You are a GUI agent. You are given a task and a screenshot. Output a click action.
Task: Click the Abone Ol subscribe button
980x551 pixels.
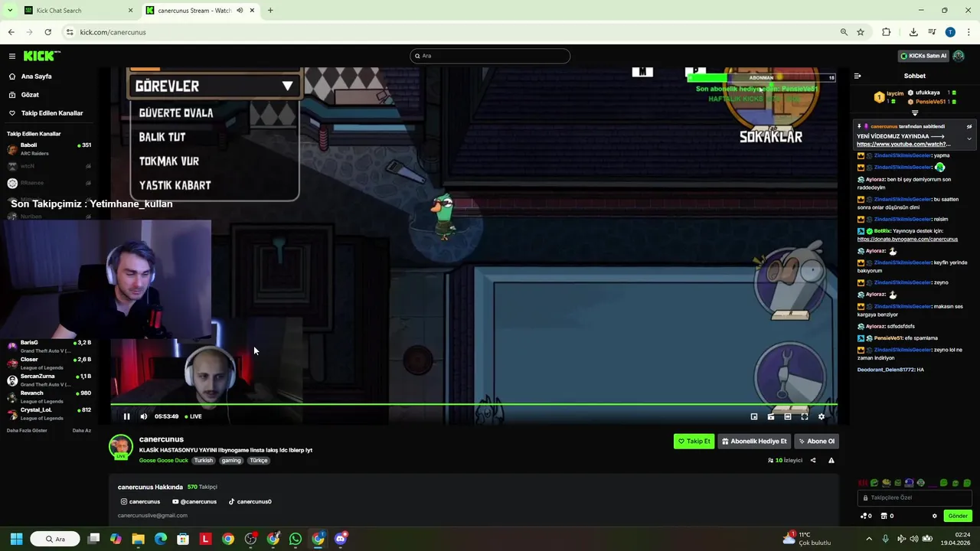pos(816,441)
